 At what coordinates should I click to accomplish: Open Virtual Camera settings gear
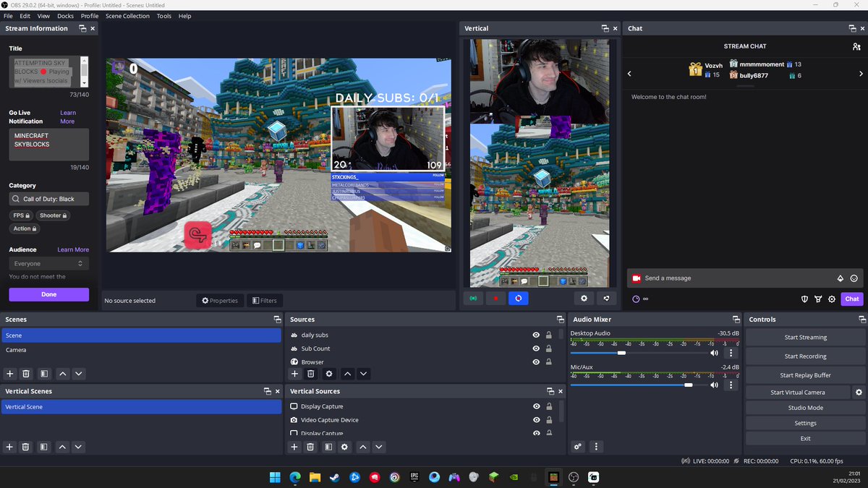tap(859, 392)
